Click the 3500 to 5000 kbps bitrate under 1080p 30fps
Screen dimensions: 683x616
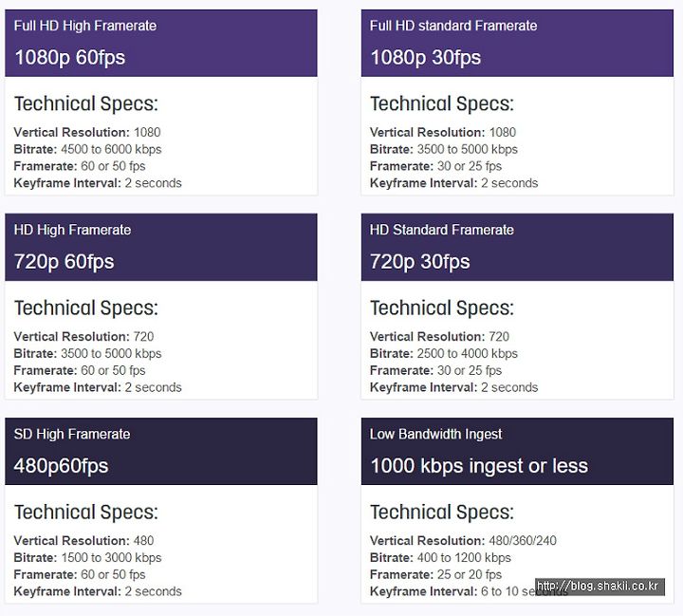click(x=444, y=149)
